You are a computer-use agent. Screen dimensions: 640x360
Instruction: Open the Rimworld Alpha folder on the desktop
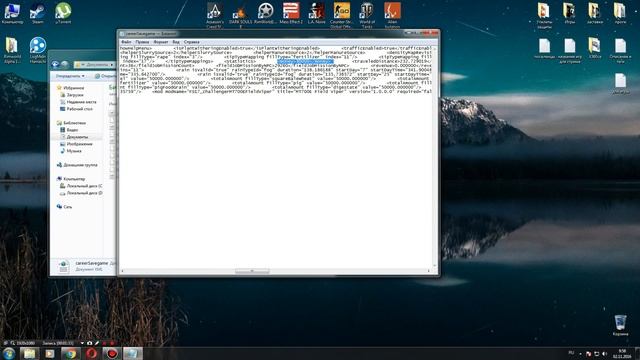(x=12, y=51)
